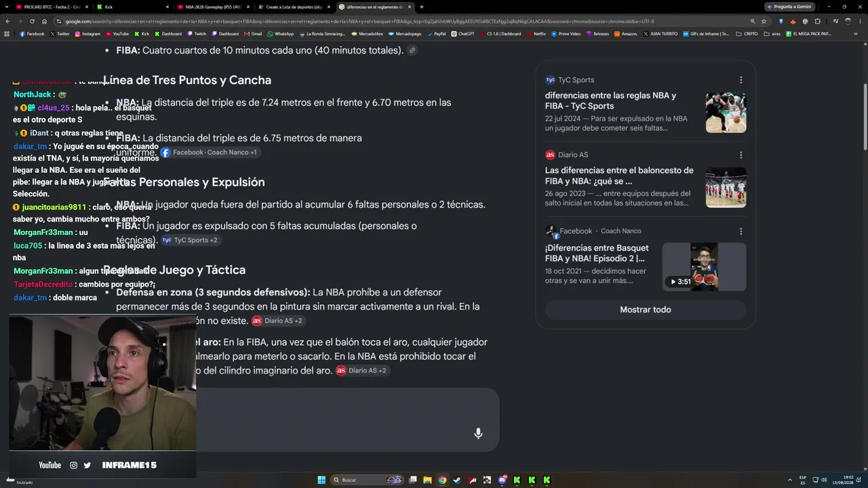Open the Windows Start menu
Viewport: 868px width, 488px height.
(x=322, y=480)
